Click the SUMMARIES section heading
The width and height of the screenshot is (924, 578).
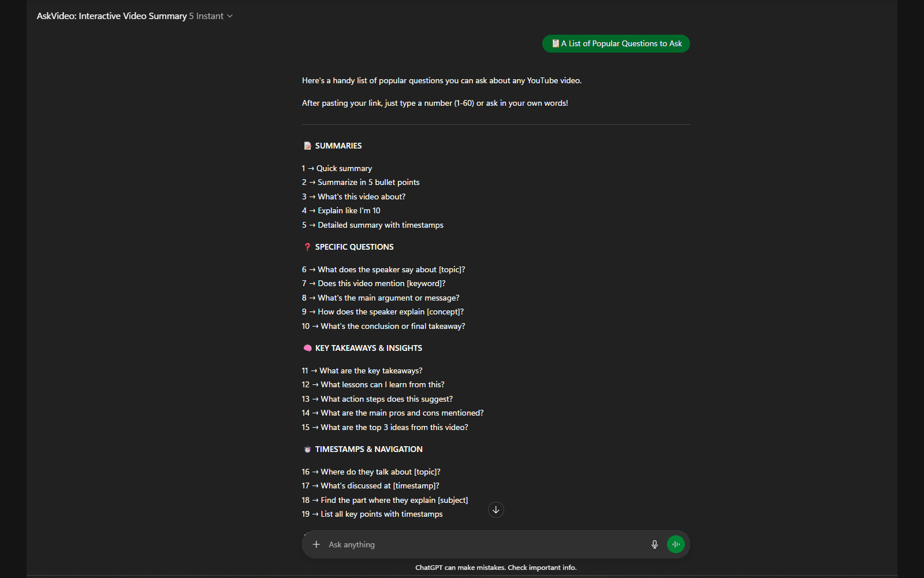click(x=338, y=146)
